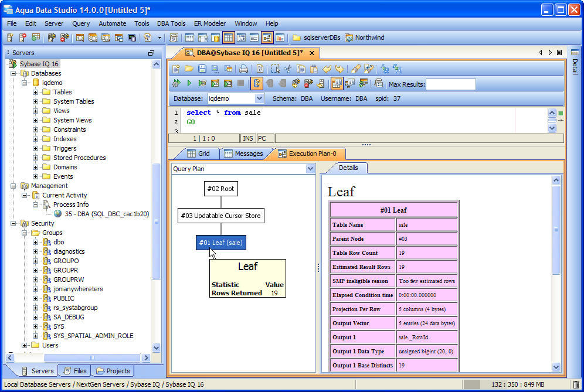Expand the GROUPRW group
The image size is (584, 392).
click(x=35, y=279)
